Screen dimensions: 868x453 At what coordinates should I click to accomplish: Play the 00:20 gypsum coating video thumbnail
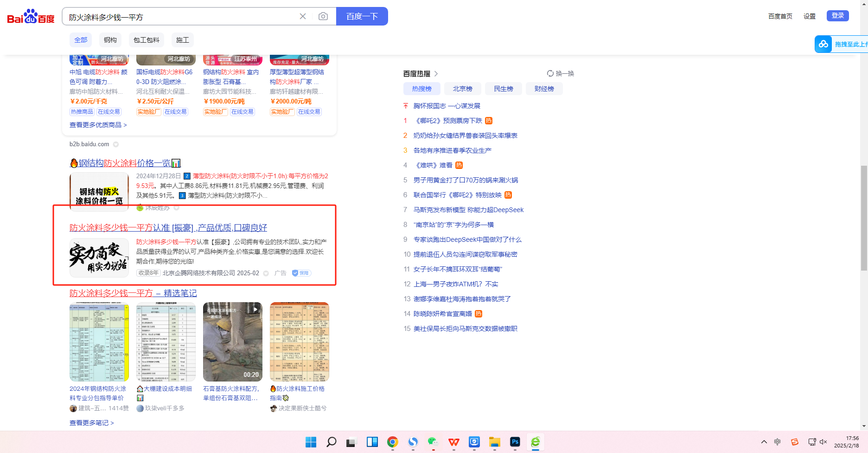[232, 342]
